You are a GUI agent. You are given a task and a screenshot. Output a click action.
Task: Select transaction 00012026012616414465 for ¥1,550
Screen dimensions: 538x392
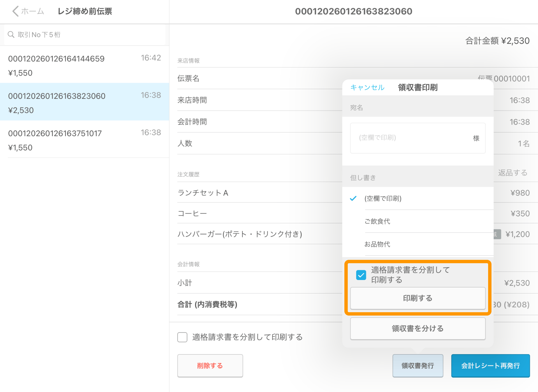pyautogui.click(x=84, y=65)
